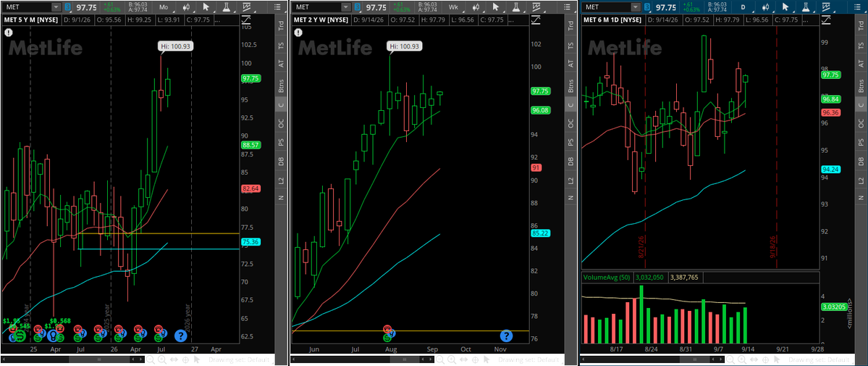
Task: Click zoom in magnifier under monthly chart
Action: pyautogui.click(x=161, y=359)
